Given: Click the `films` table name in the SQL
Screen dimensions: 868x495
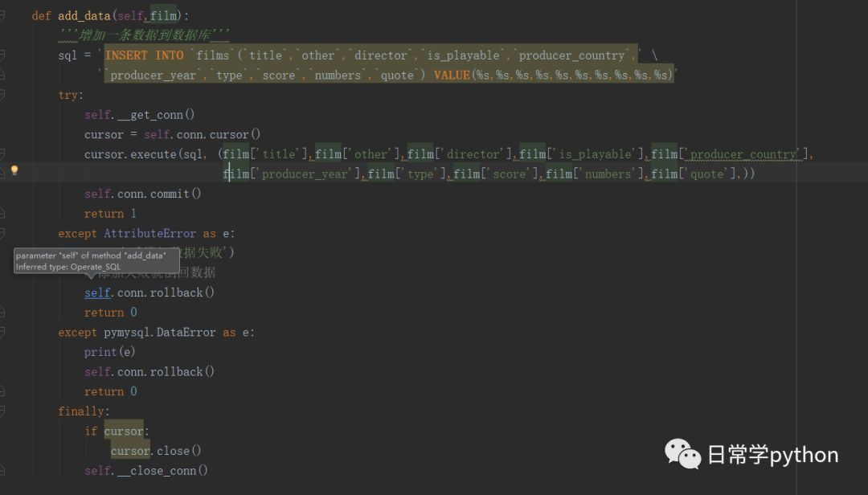Looking at the screenshot, I should click(212, 55).
